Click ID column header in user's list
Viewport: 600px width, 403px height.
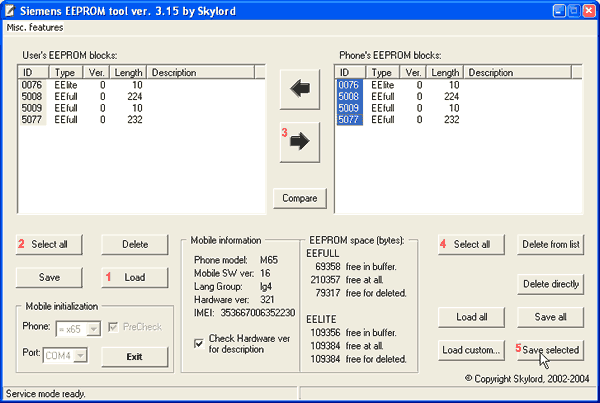(33, 72)
